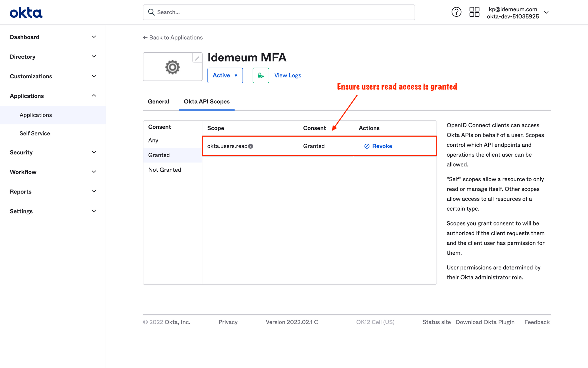588x368 pixels.
Task: Click the OK12 Cell (US) text
Action: 375,322
